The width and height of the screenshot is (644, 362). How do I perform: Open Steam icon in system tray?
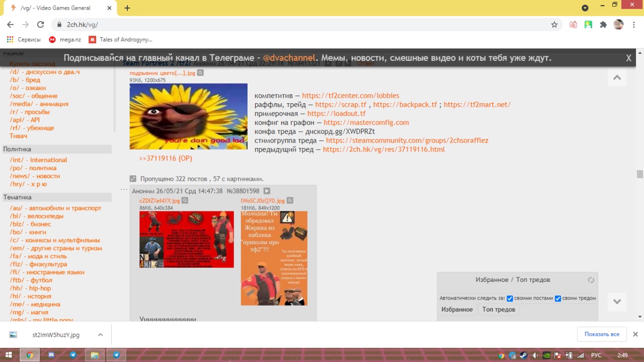pyautogui.click(x=524, y=355)
